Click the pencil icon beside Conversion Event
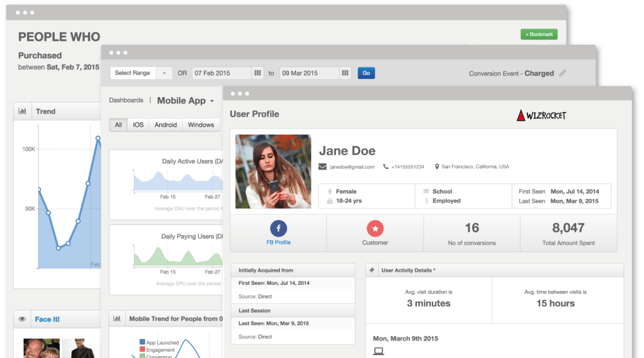 [563, 73]
